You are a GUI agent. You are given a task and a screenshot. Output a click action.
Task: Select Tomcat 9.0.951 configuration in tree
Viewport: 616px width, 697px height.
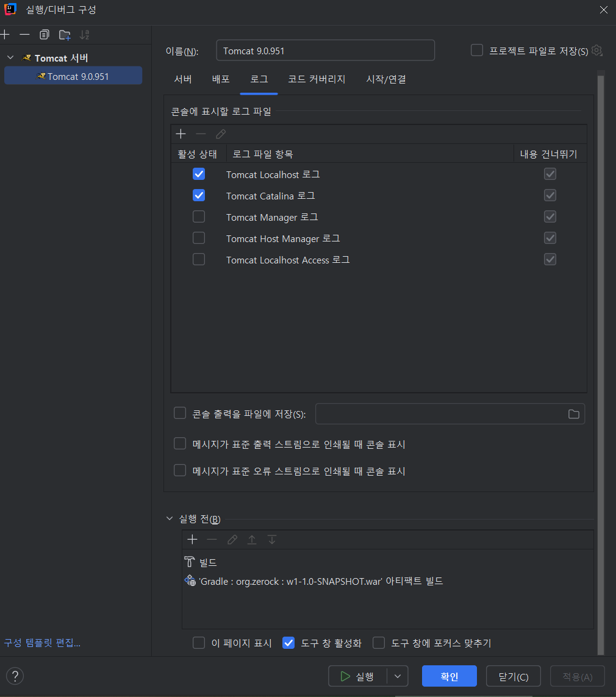(73, 76)
